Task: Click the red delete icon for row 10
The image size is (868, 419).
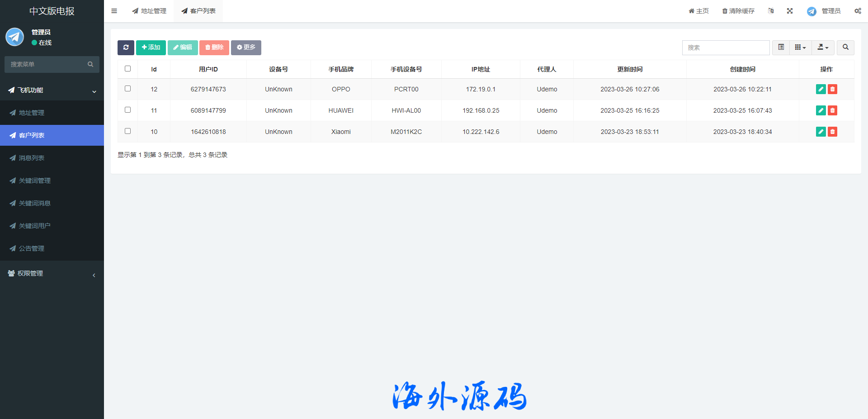Action: (x=832, y=132)
